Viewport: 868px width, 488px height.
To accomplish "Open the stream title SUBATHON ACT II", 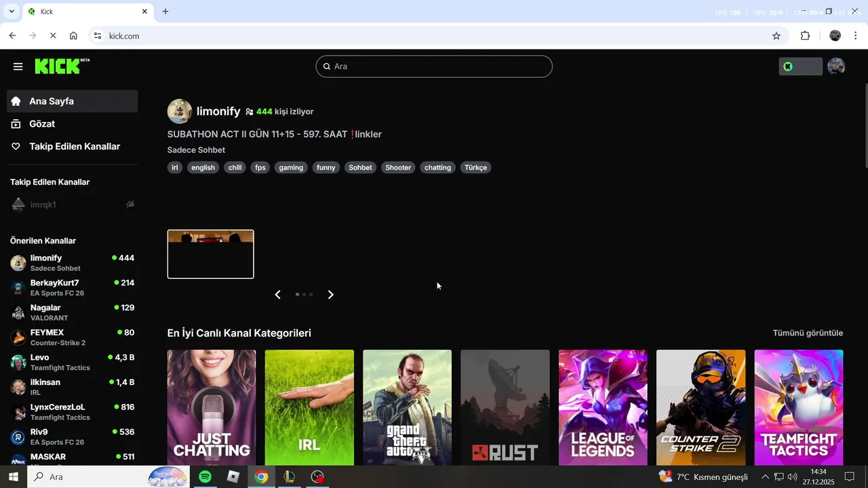I will pos(275,134).
